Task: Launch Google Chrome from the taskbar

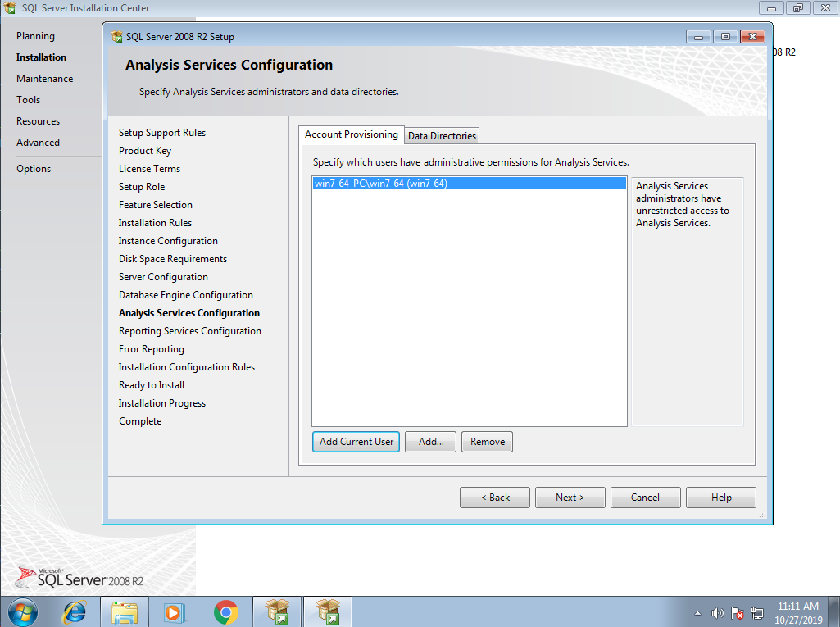Action: point(225,612)
